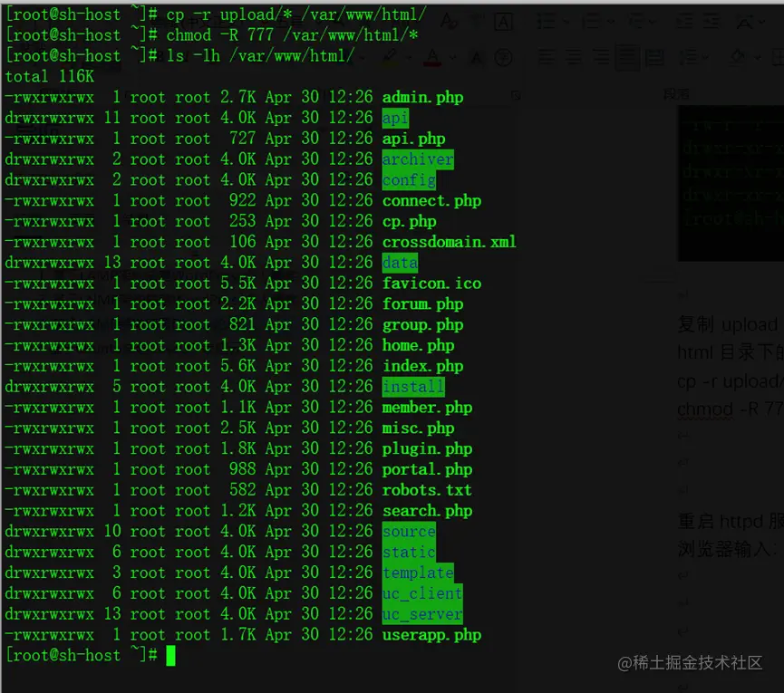
Task: Click the plugin.php file name
Action: pos(427,448)
